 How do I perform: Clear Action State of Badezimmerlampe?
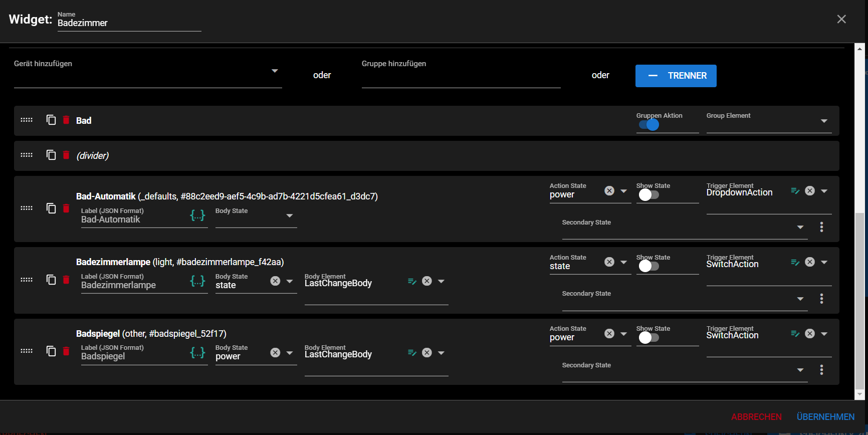(609, 262)
